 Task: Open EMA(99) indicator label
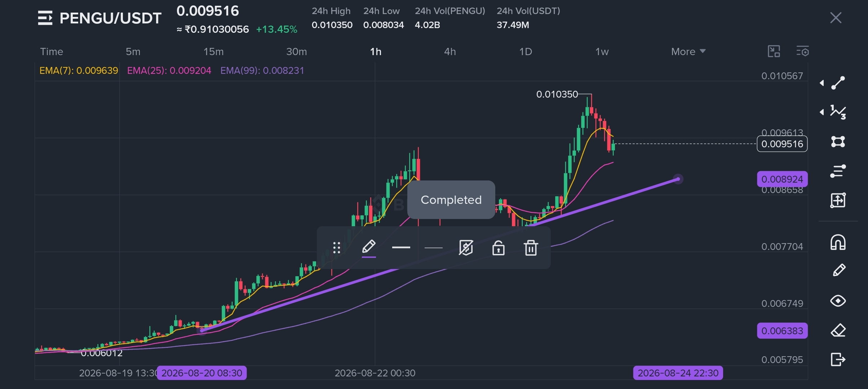point(262,71)
